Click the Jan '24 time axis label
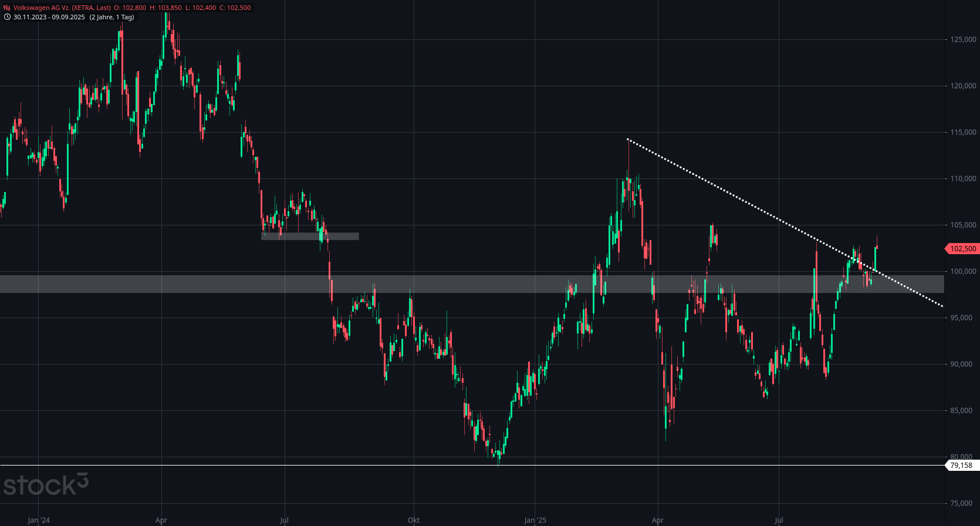The image size is (980, 526). click(x=39, y=520)
